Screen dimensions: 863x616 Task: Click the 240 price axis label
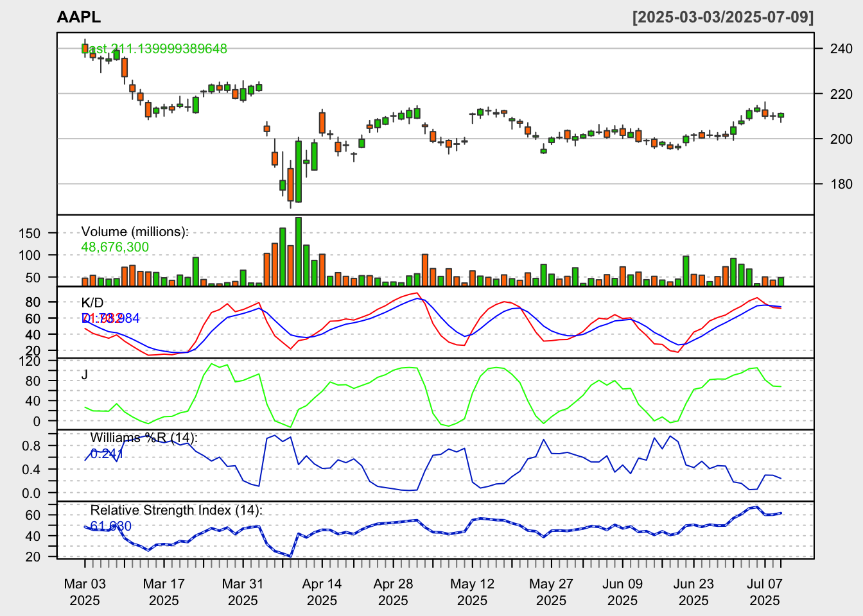click(x=842, y=49)
